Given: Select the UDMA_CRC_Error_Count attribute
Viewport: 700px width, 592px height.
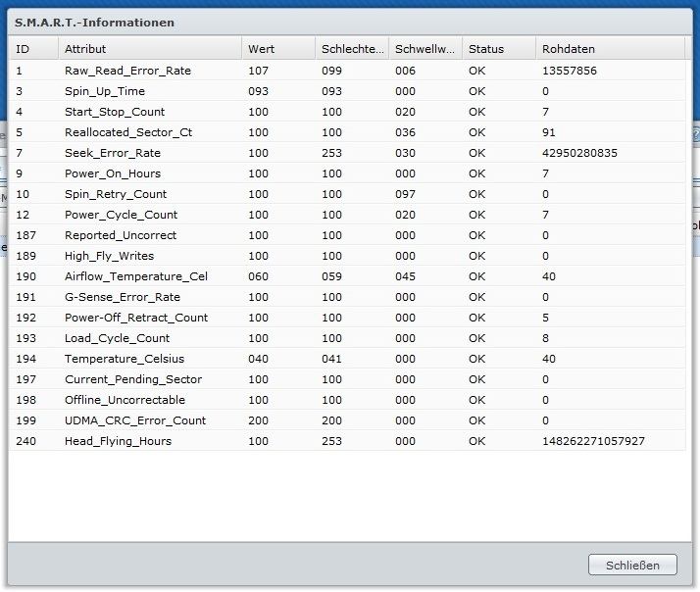Looking at the screenshot, I should (135, 419).
